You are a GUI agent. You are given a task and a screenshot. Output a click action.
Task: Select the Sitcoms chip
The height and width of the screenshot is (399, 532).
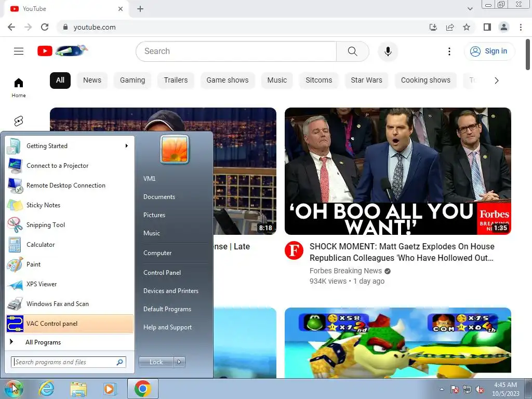[x=318, y=81]
